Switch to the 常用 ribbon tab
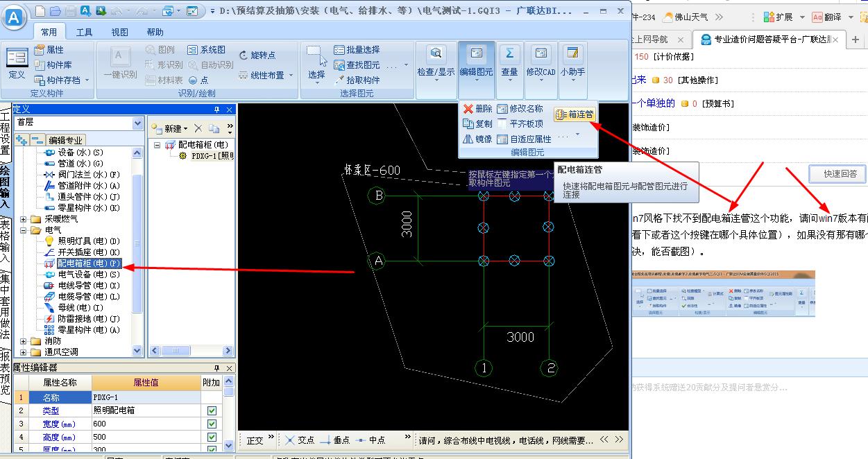 49,32
